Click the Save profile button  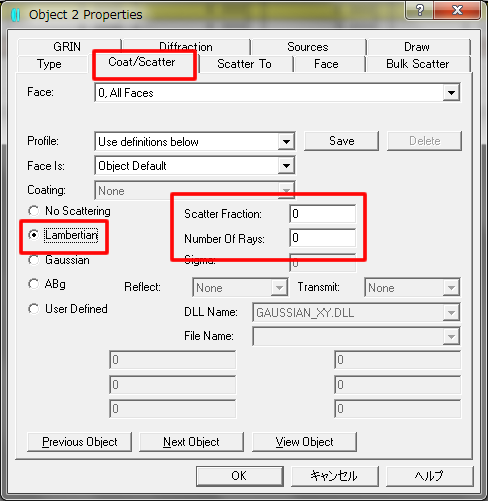click(341, 141)
